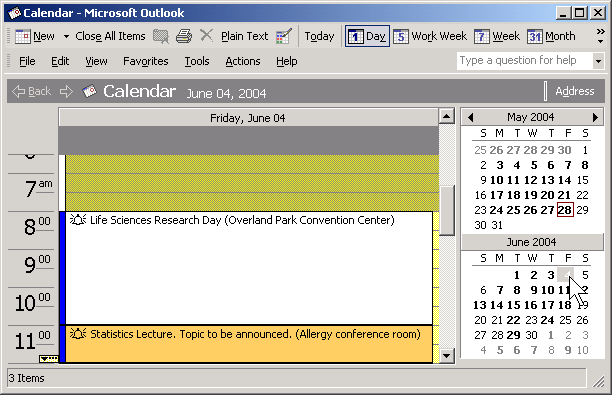The width and height of the screenshot is (612, 395).
Task: Click the more appointments down indicator
Action: pyautogui.click(x=49, y=359)
